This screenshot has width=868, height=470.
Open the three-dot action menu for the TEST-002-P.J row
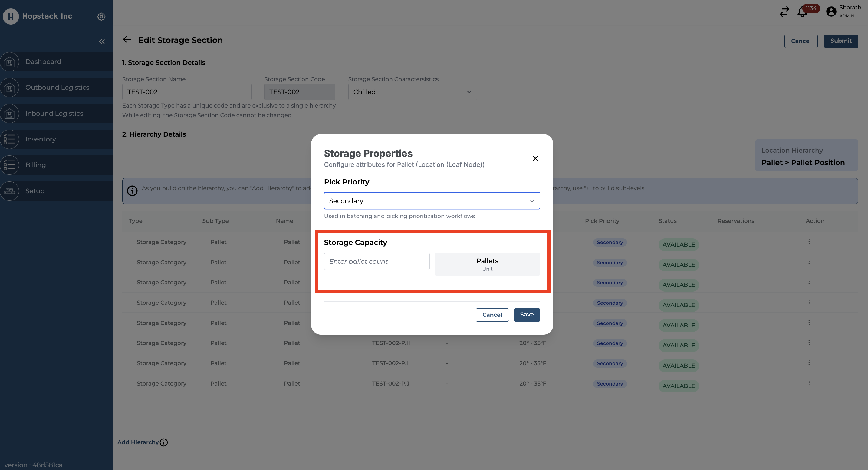click(809, 383)
